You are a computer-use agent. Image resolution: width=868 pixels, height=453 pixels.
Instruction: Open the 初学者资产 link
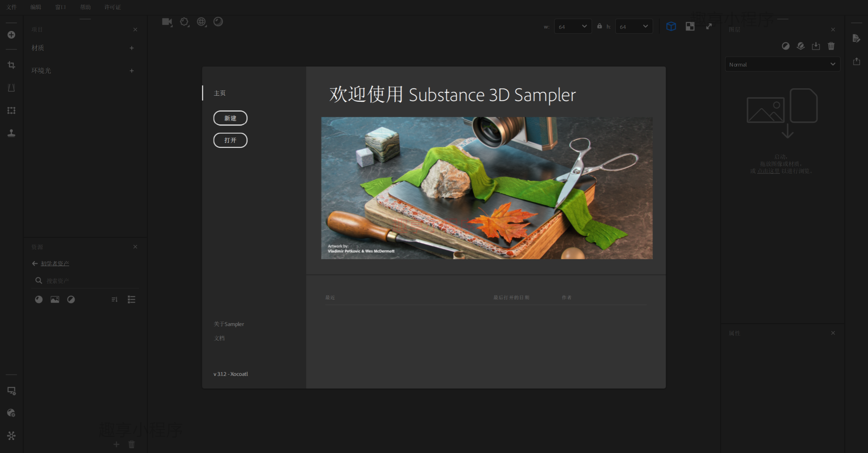click(55, 263)
